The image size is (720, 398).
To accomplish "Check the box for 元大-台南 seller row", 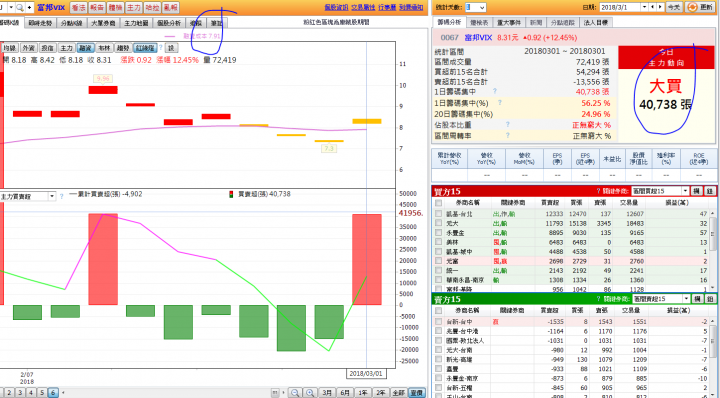I will tap(439, 350).
